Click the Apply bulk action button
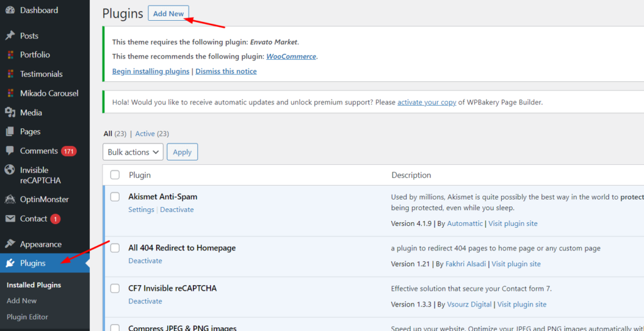644x331 pixels. (x=182, y=152)
